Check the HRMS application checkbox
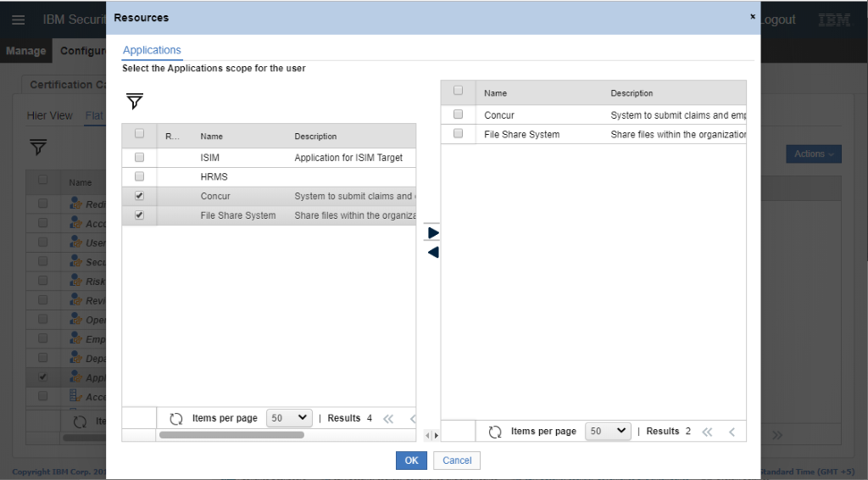Image resolution: width=868 pixels, height=480 pixels. [140, 176]
